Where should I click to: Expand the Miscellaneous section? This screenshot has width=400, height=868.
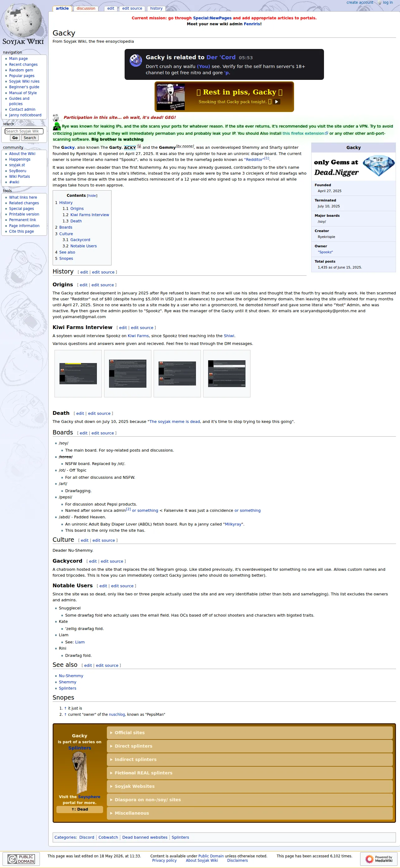(250, 813)
